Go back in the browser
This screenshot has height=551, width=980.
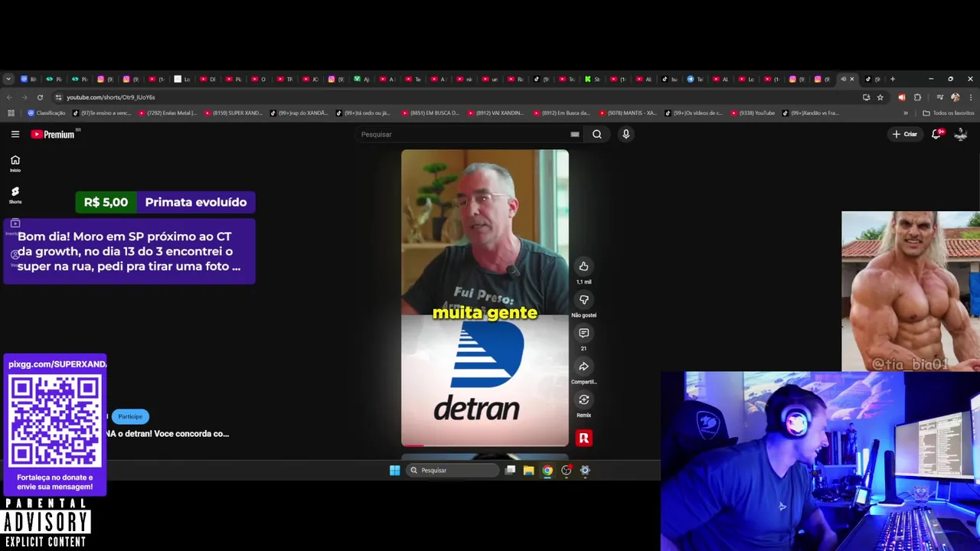pyautogui.click(x=9, y=97)
